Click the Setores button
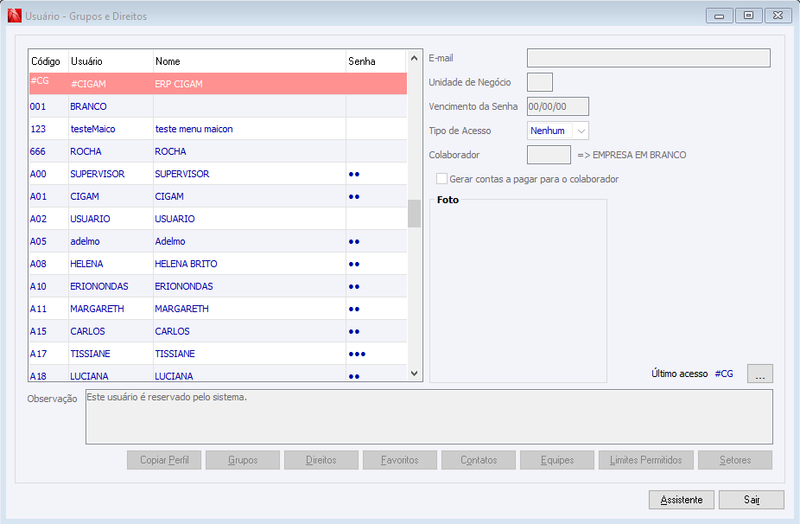This screenshot has width=800, height=524. click(x=735, y=460)
